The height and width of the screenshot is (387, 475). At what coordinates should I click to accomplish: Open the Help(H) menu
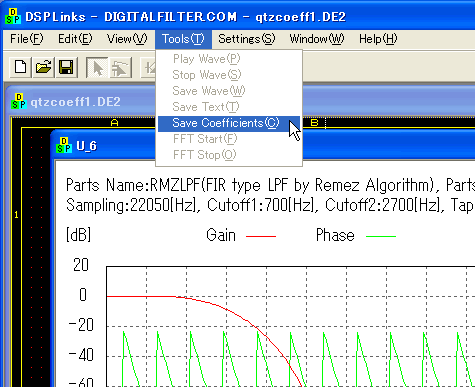coord(378,39)
